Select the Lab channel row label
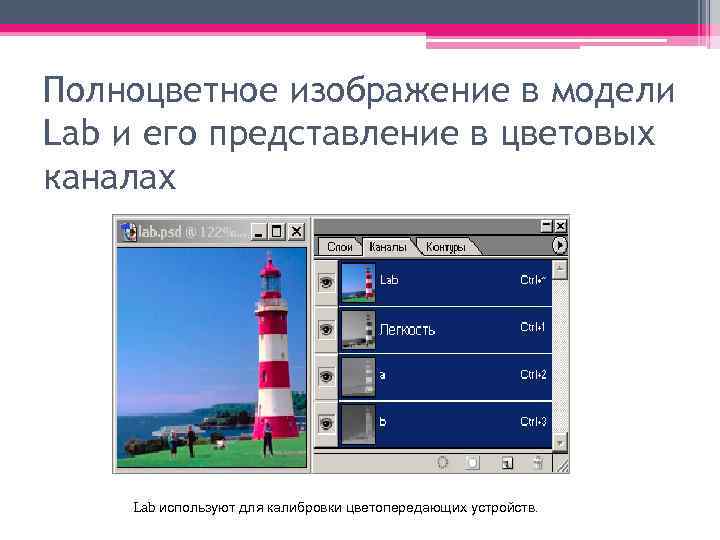 389,280
